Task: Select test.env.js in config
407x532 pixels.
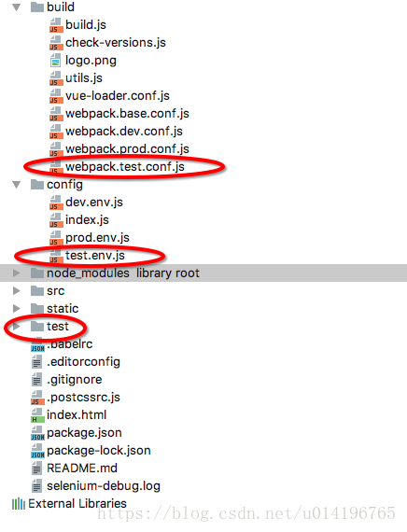Action: 95,256
